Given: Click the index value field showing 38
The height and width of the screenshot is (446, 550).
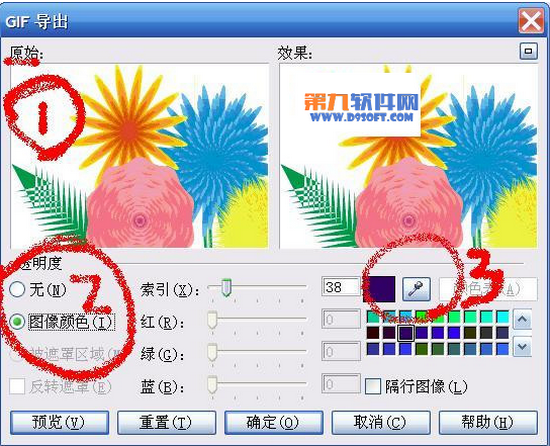Looking at the screenshot, I should pos(341,287).
